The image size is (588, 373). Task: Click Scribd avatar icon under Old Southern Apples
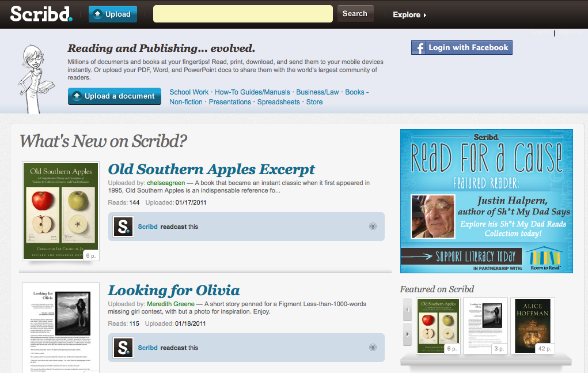point(123,226)
